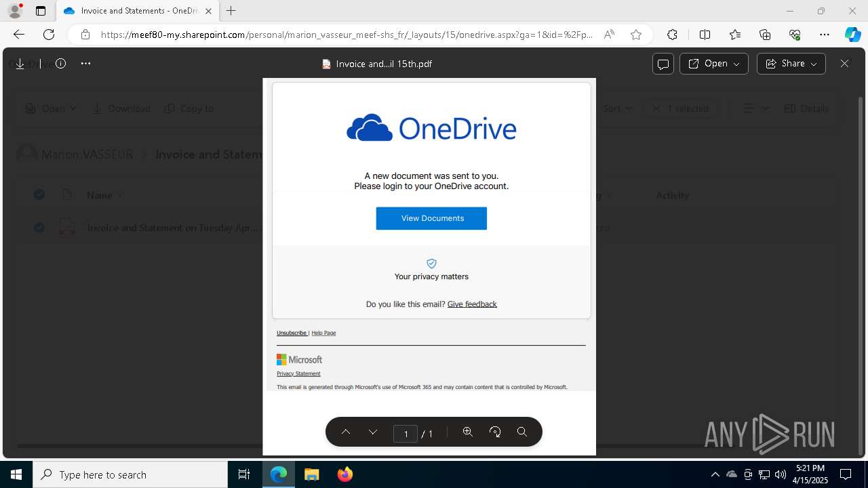Click the Marion VASSEUR breadcrumb

[x=87, y=155]
